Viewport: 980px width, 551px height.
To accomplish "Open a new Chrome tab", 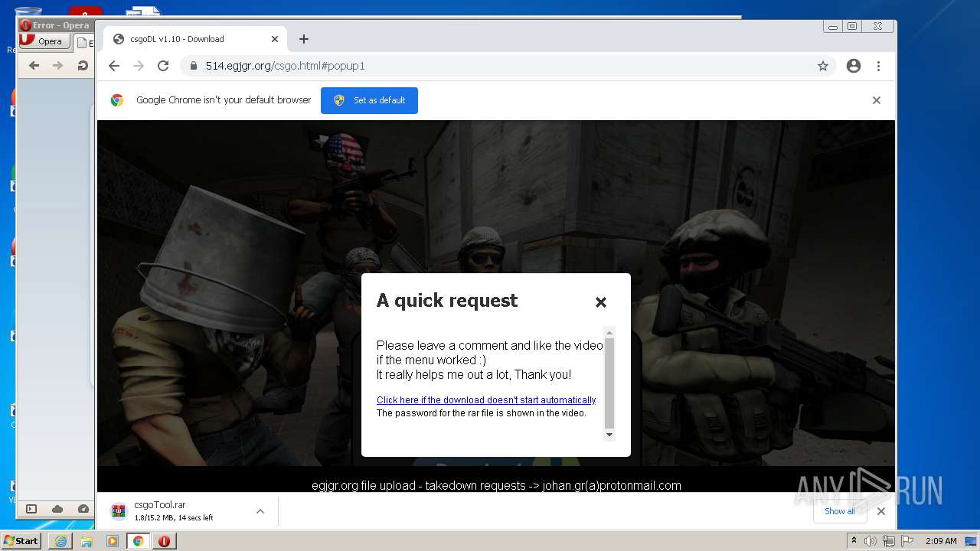I will pos(304,39).
